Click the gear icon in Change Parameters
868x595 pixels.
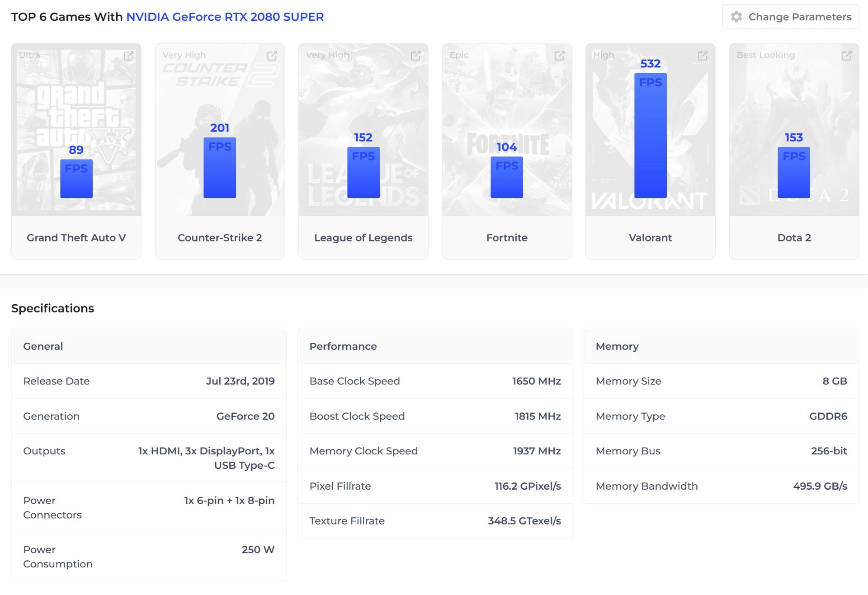pyautogui.click(x=736, y=17)
